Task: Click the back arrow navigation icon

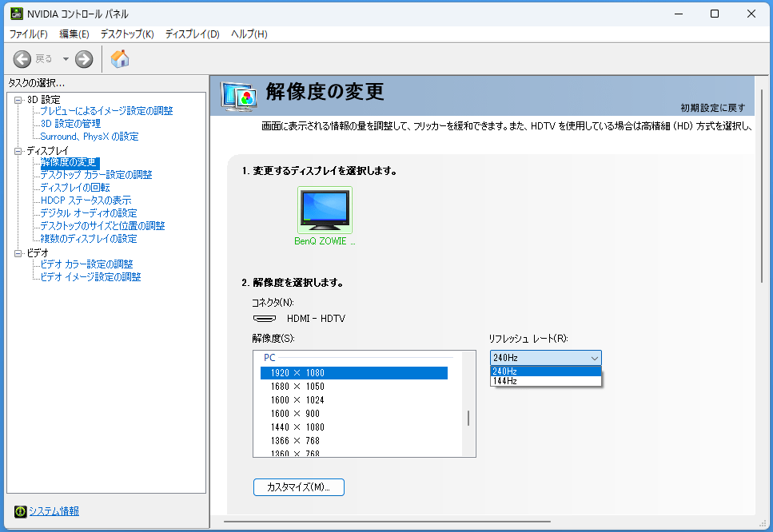Action: click(x=22, y=59)
